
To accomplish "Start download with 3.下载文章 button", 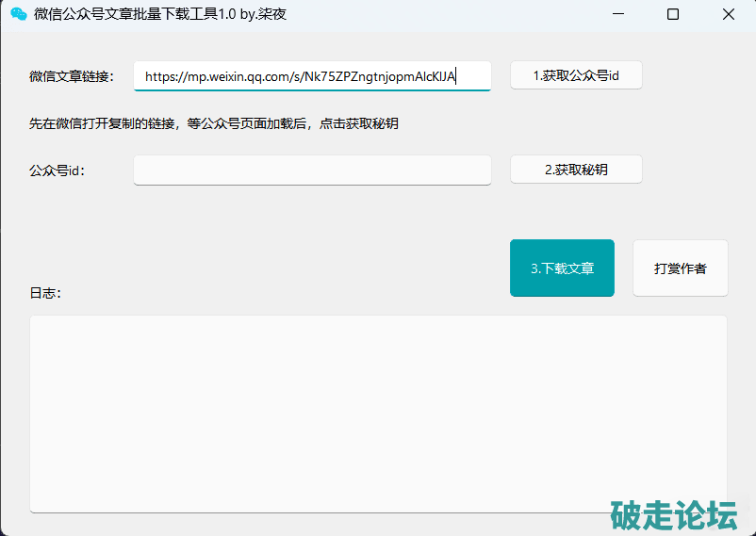I will tap(562, 268).
